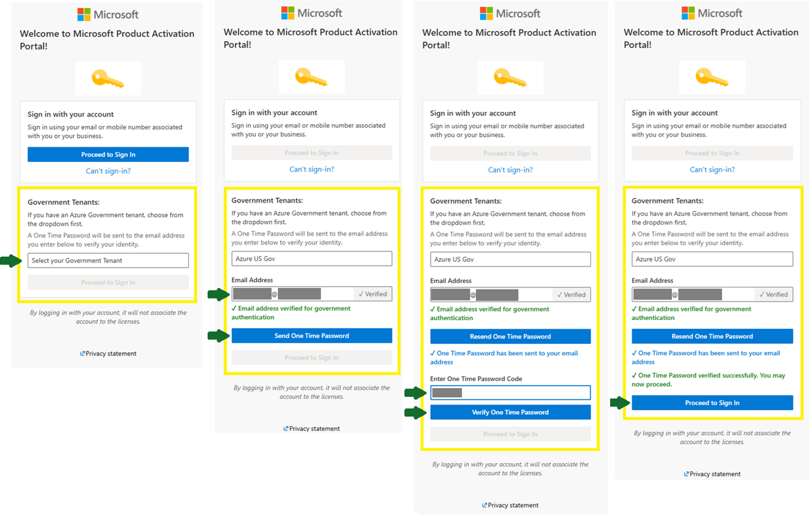Viewport: 812px width, 516px height.
Task: Click grayed Proceed to Sign In below Send One Time Password
Action: (x=312, y=358)
